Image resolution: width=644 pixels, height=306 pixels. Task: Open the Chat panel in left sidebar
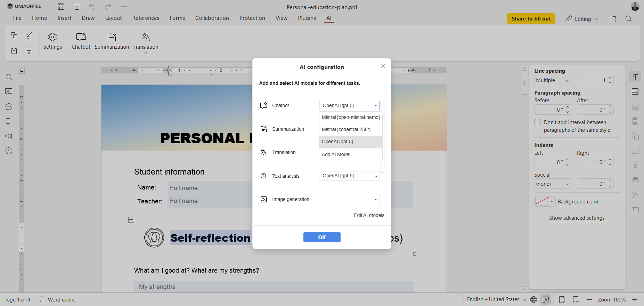coord(9,107)
